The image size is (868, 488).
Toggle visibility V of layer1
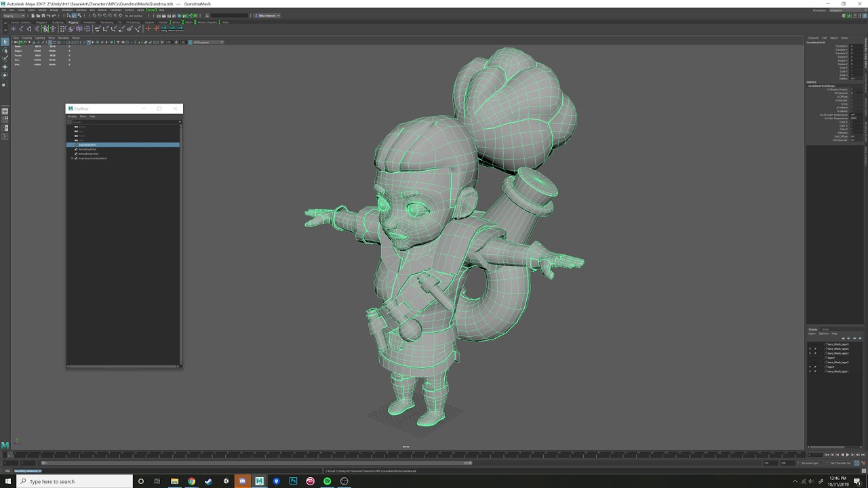click(810, 367)
